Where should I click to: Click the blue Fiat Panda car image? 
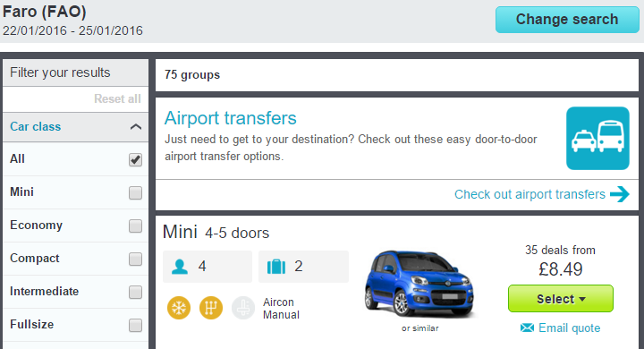coord(419,284)
